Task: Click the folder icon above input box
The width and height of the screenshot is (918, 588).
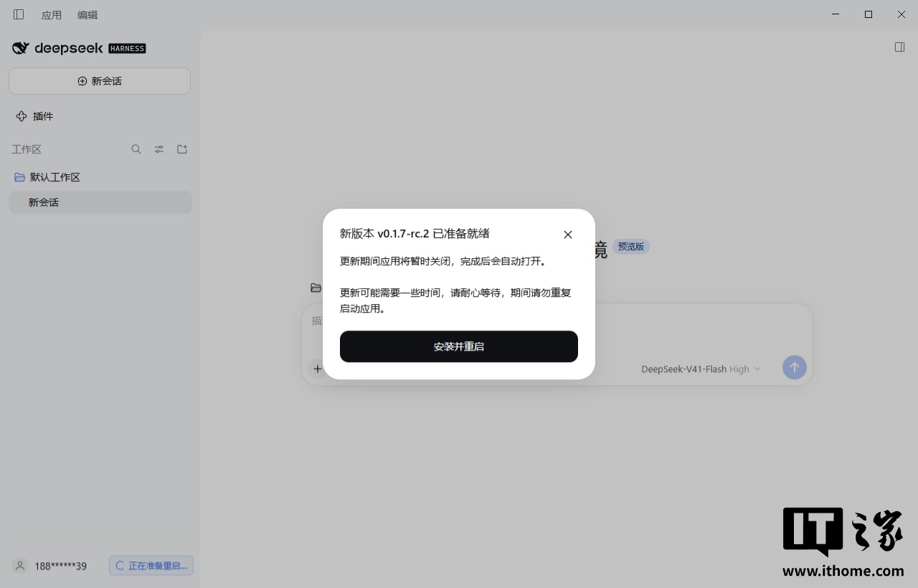Action: point(316,288)
